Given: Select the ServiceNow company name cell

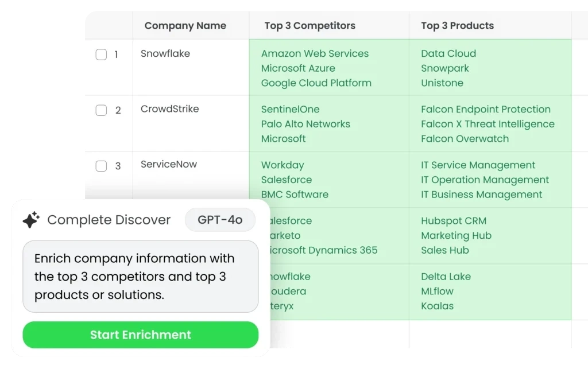Looking at the screenshot, I should click(x=169, y=164).
